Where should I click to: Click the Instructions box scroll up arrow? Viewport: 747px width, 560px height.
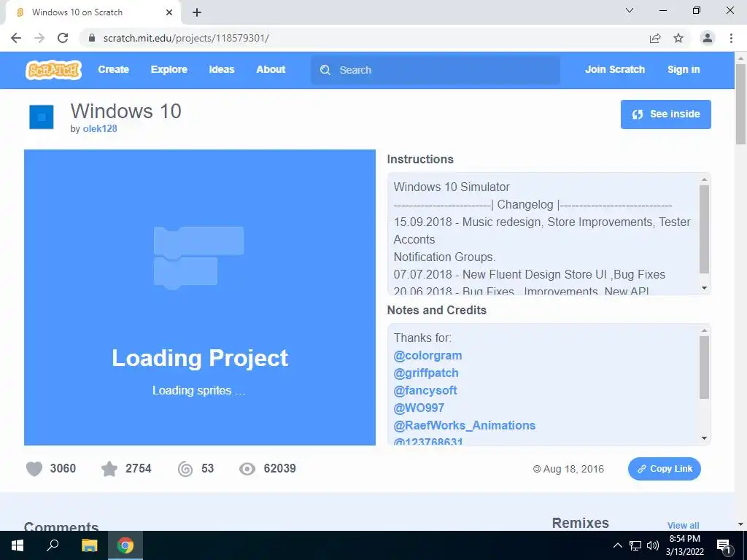click(704, 179)
